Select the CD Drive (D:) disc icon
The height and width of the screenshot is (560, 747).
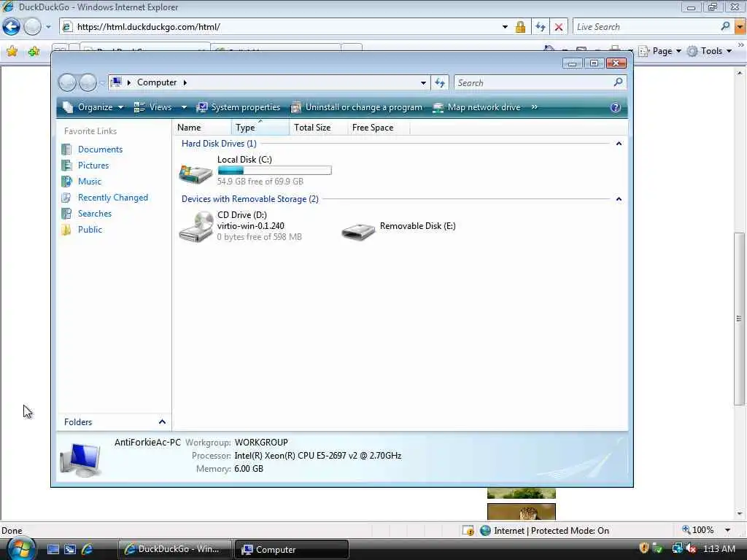pyautogui.click(x=196, y=227)
